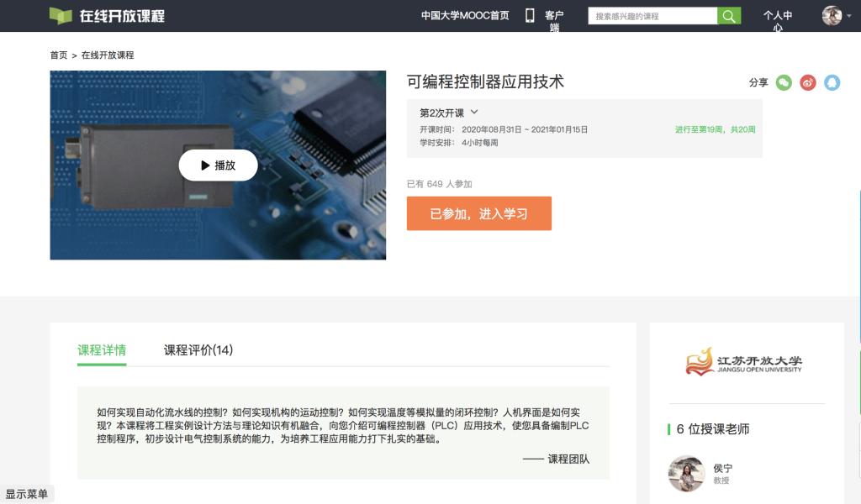Play the course intro video
Image resolution: width=861 pixels, height=504 pixels.
218,165
